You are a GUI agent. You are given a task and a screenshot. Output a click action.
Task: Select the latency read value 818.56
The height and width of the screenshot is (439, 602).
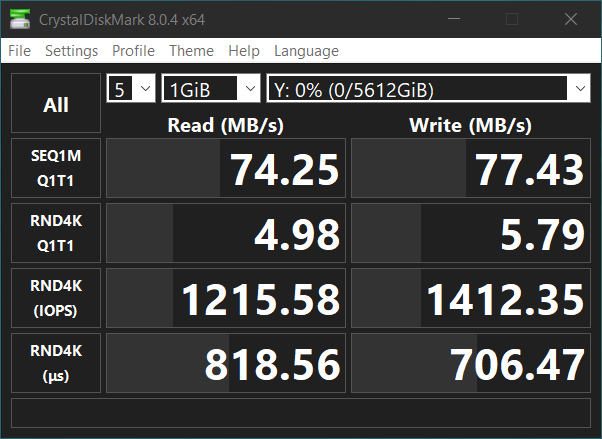(226, 363)
